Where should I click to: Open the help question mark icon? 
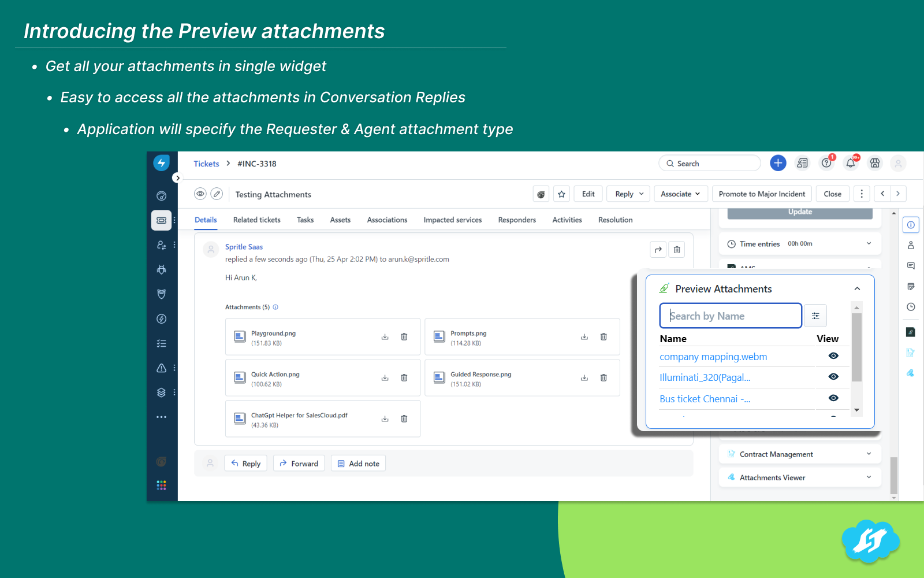826,163
